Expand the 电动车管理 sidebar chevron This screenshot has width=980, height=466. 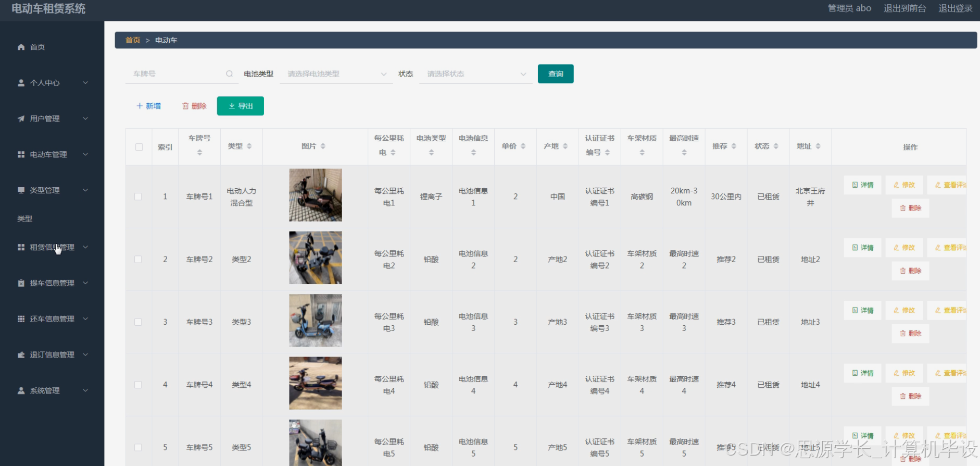click(x=85, y=155)
